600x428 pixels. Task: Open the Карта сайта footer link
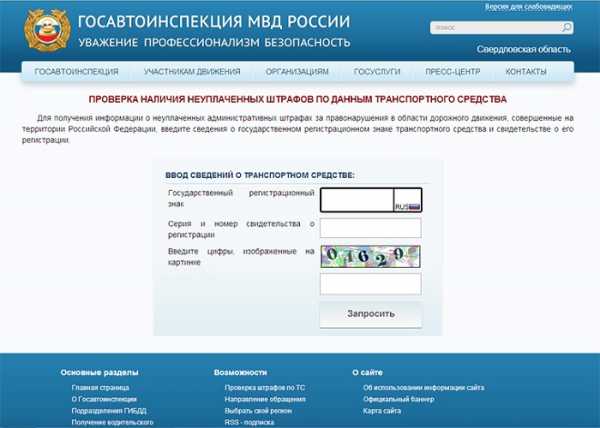pos(382,411)
